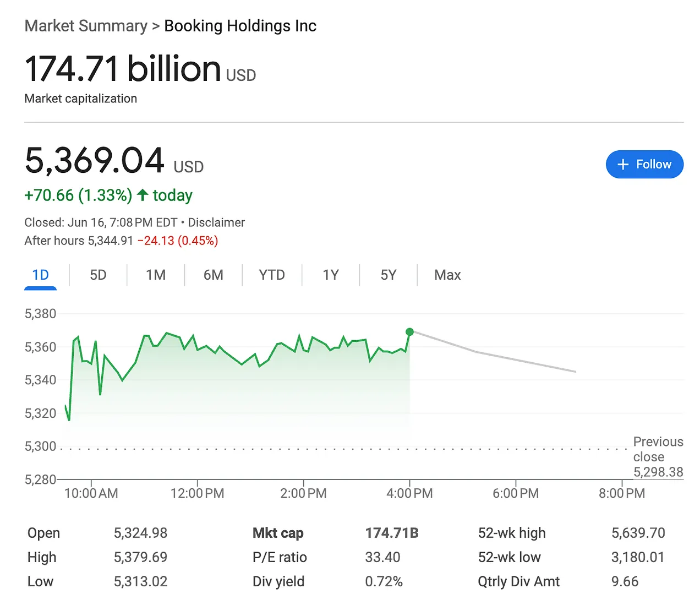Click the Closed: Jun 16, 7:08 PM EDT text

point(101,222)
